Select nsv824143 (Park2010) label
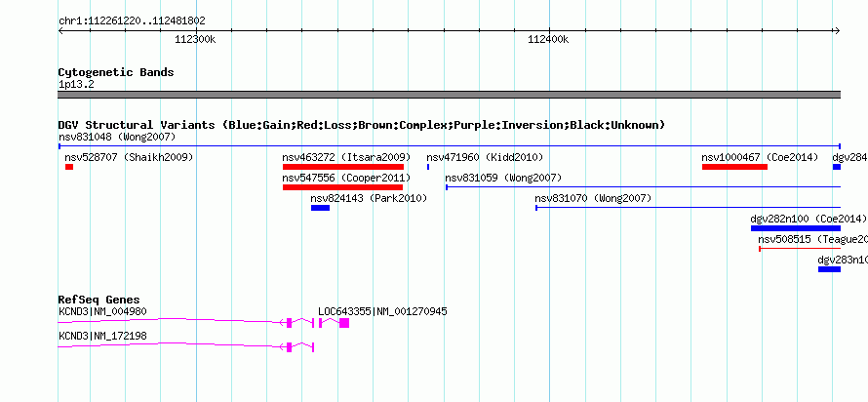The image size is (868, 402). pos(369,198)
